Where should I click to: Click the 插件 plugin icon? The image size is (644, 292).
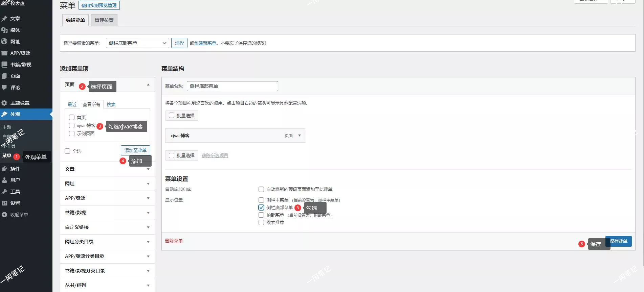(4, 169)
